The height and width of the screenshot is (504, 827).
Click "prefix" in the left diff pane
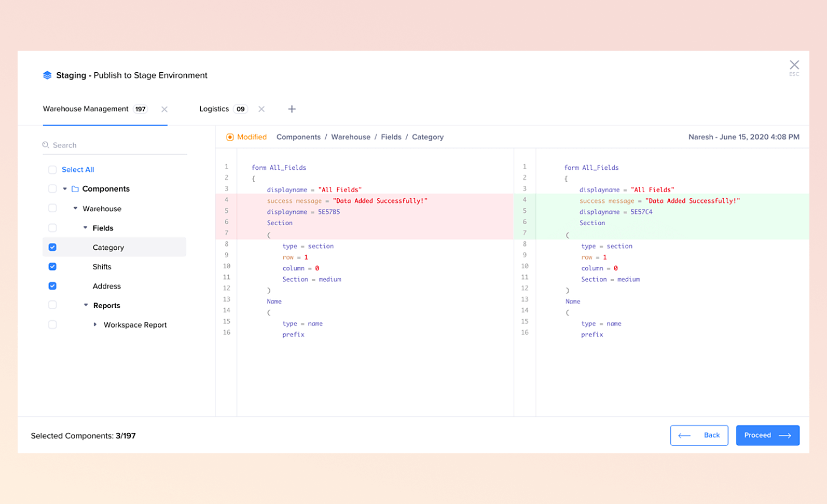[293, 335]
